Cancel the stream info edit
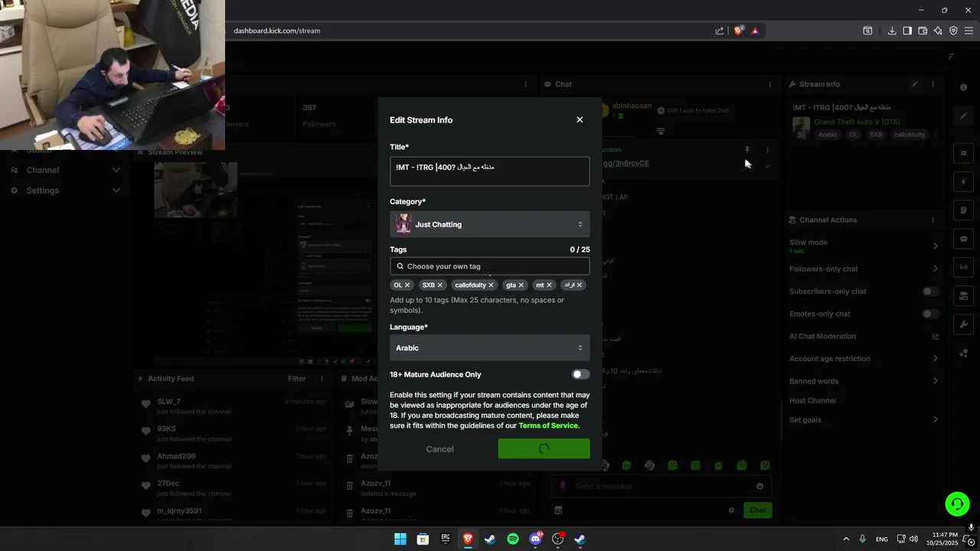The height and width of the screenshot is (551, 980). (440, 449)
